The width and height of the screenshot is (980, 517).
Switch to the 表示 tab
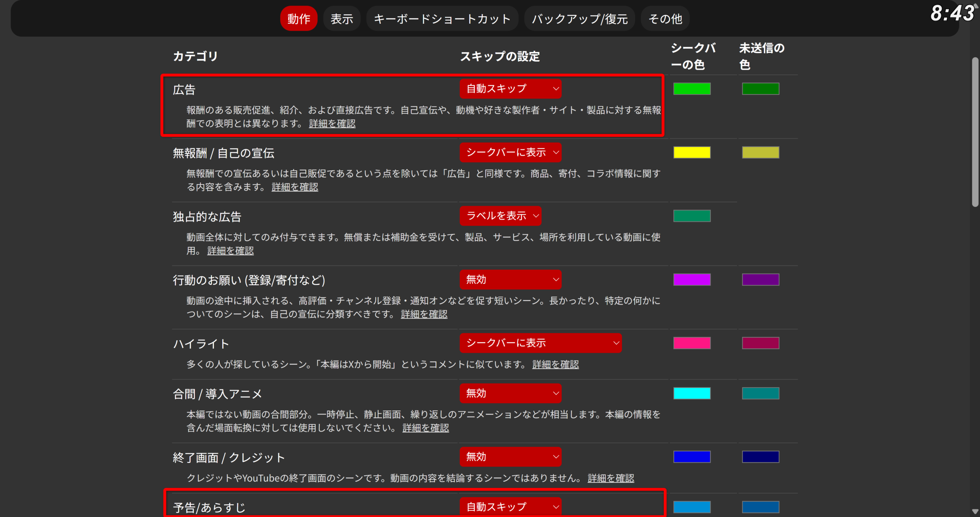coord(341,19)
